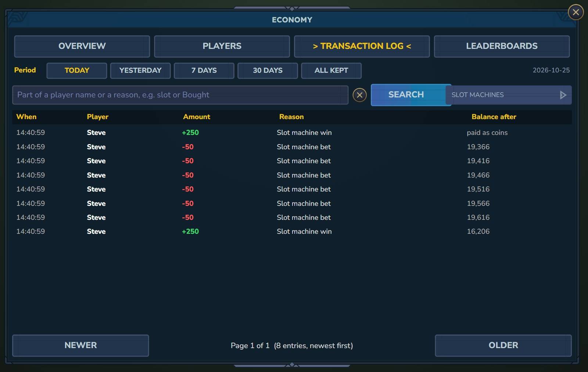Viewport: 588px width, 372px height.
Task: Open the Slot Machines filter dropdown
Action: (x=509, y=95)
